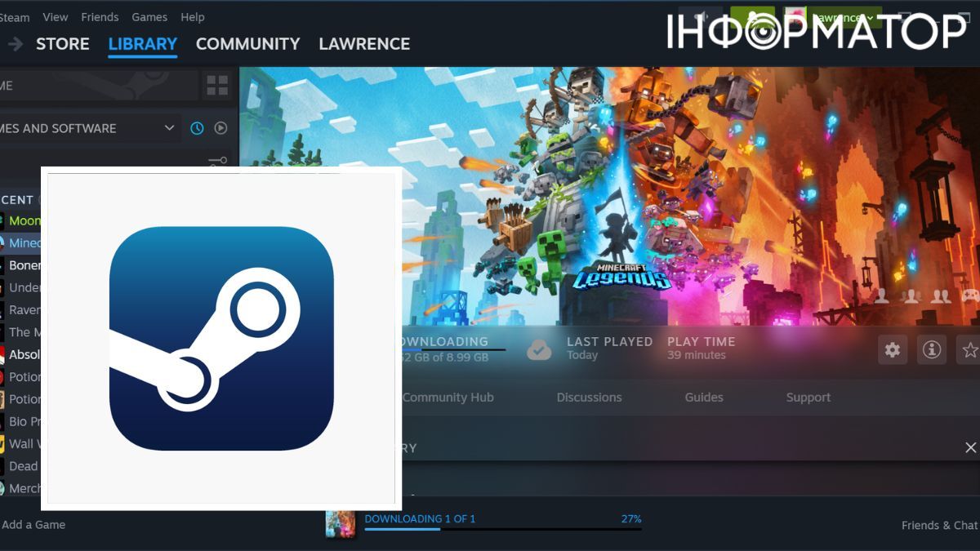Image resolution: width=980 pixels, height=551 pixels.
Task: Open the View menu
Action: [x=56, y=17]
